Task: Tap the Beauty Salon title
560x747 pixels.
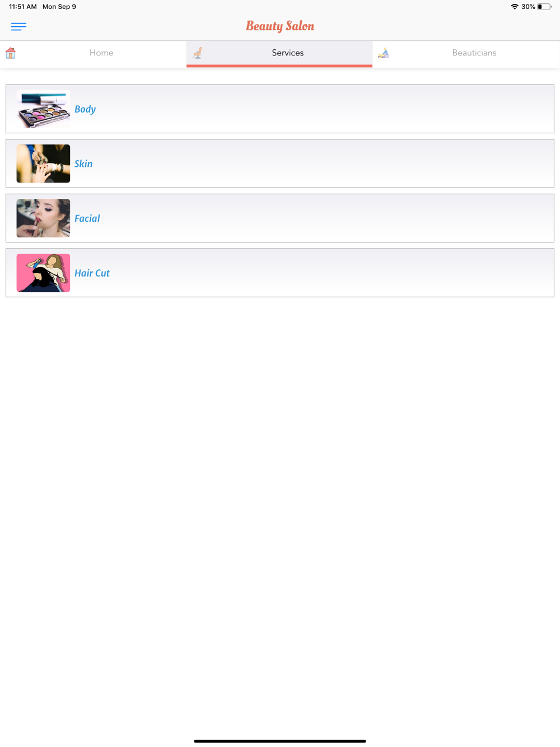Action: [280, 26]
